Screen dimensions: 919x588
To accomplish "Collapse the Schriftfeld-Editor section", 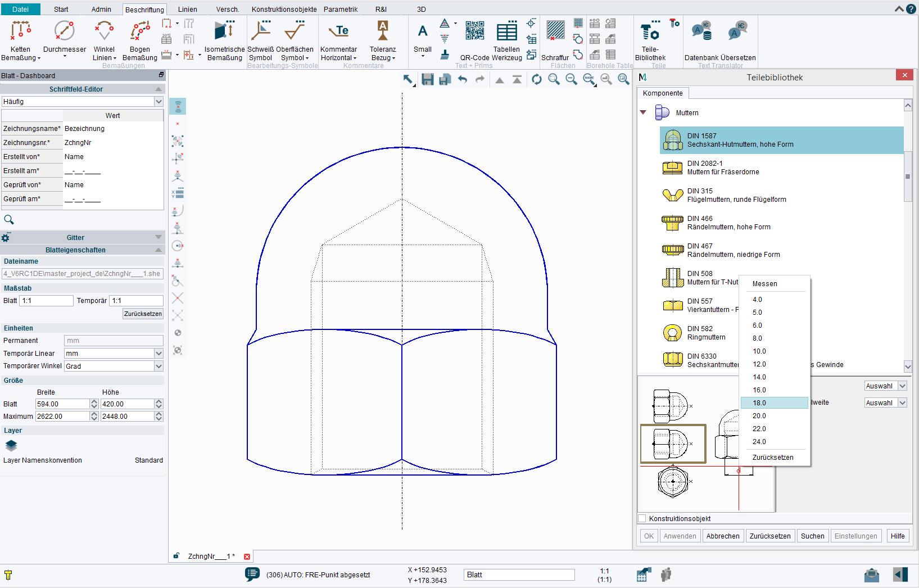I will click(159, 89).
